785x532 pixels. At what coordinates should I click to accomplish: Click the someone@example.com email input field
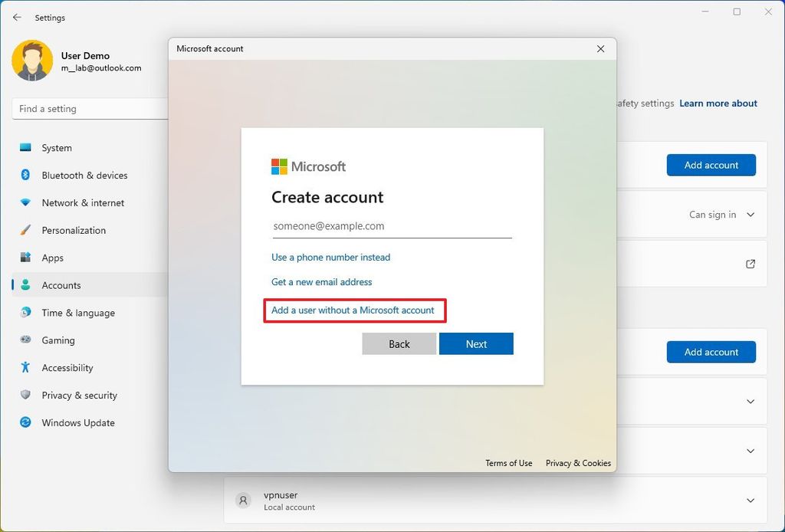coord(392,226)
